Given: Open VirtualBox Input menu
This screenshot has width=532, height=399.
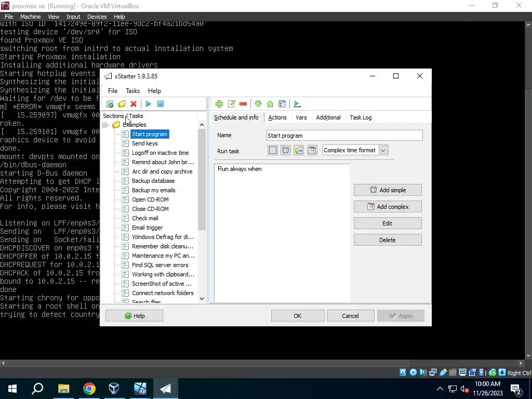Looking at the screenshot, I should coord(73,17).
